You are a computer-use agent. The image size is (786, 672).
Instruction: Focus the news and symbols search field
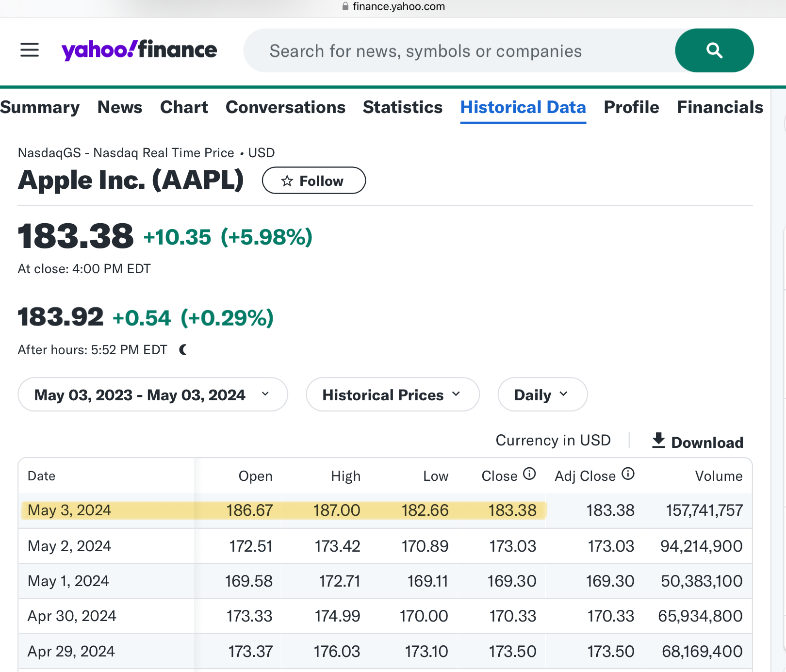click(459, 50)
